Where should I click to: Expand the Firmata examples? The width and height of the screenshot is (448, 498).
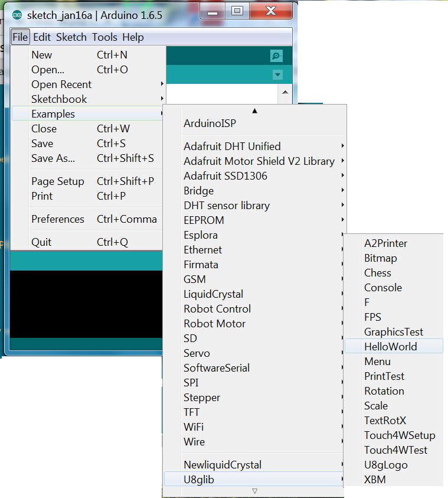[x=254, y=264]
